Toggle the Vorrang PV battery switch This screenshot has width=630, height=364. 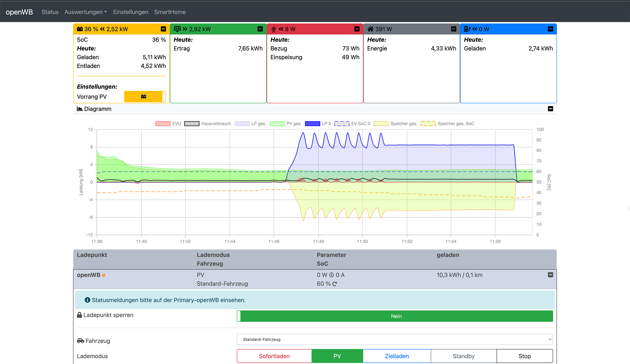[x=145, y=97]
